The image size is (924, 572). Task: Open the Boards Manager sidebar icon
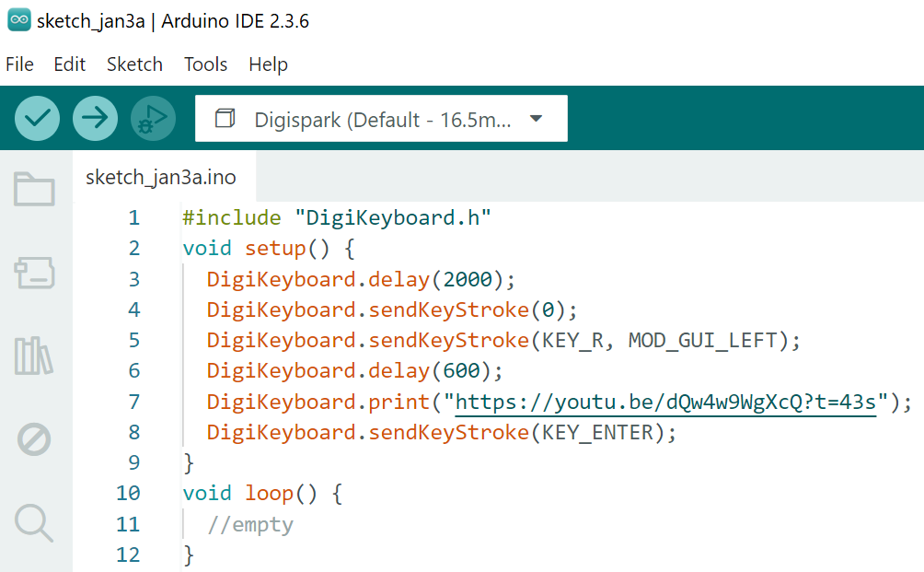[x=34, y=273]
